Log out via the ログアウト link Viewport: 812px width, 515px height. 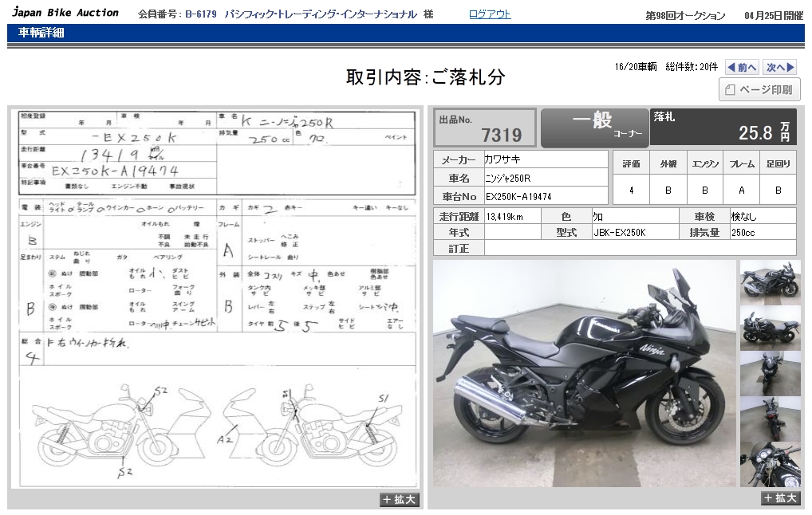point(490,14)
